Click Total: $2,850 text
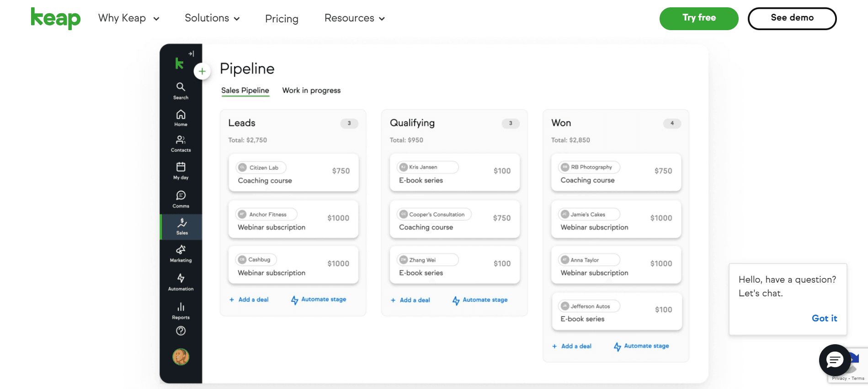Viewport: 868px width, 389px height. (x=570, y=140)
